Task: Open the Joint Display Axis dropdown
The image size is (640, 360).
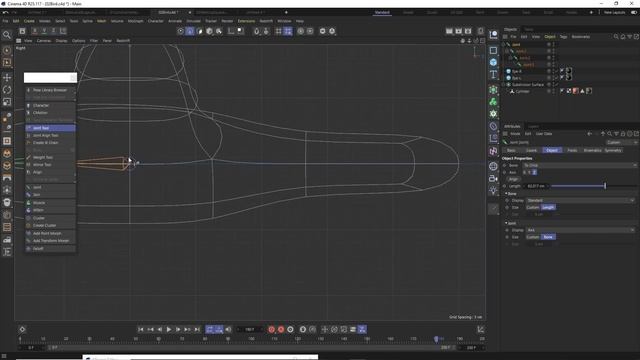Action: click(x=580, y=230)
